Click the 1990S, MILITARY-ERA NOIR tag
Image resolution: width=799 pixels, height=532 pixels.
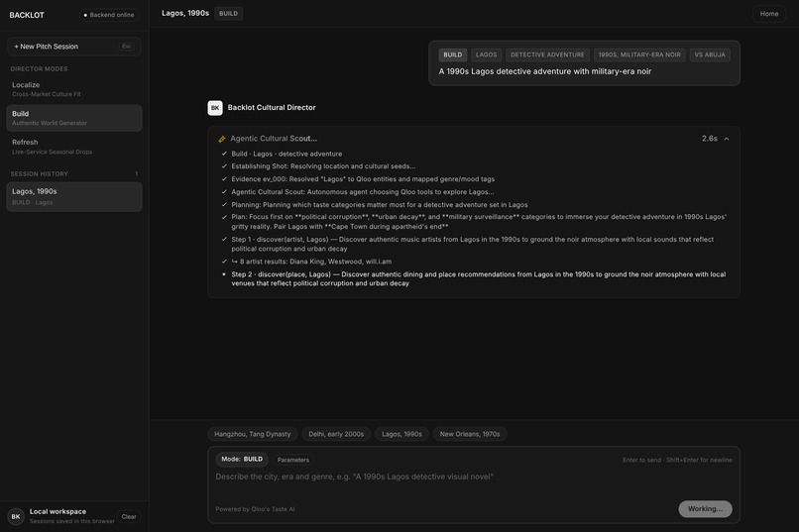tap(639, 54)
